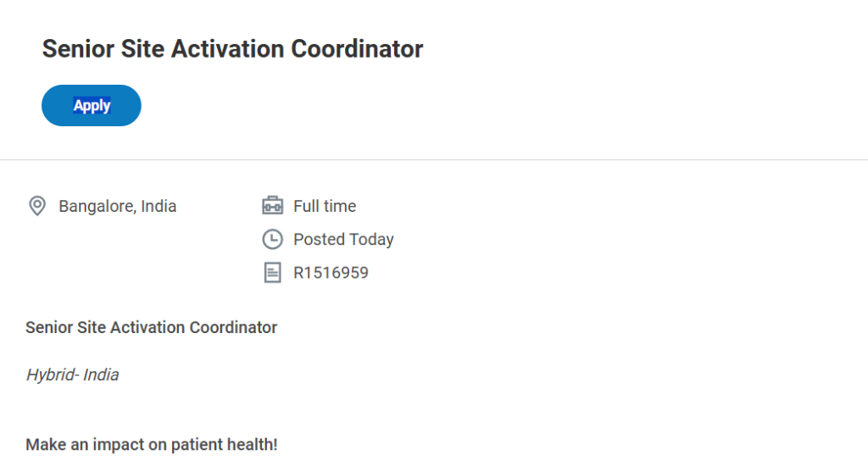Click the blue Apply button
This screenshot has width=868, height=461.
[92, 106]
